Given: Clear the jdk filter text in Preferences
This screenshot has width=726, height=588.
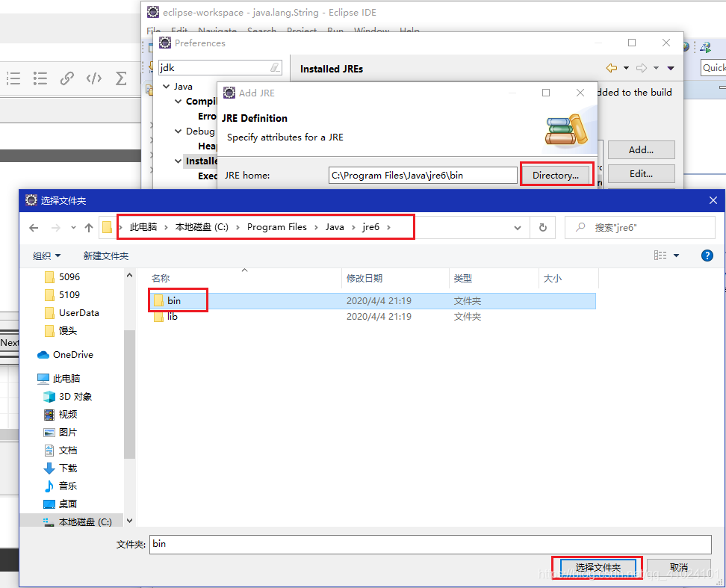Looking at the screenshot, I should [275, 68].
